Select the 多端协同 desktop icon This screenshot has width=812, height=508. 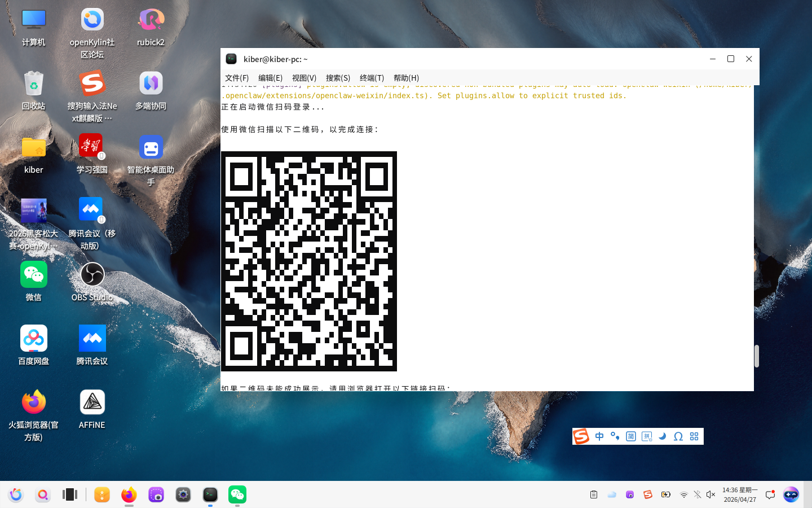(151, 91)
